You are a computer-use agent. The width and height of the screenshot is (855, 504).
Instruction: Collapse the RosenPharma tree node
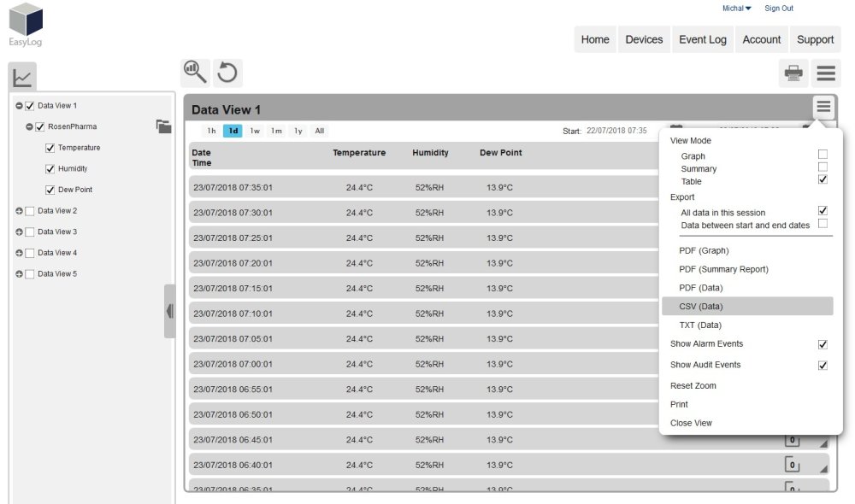[29, 126]
